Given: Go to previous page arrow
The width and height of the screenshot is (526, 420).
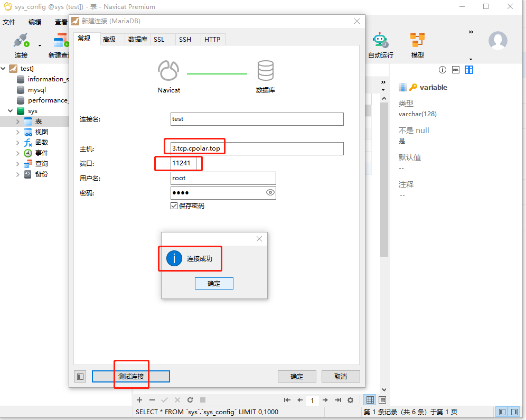Looking at the screenshot, I should click(300, 400).
